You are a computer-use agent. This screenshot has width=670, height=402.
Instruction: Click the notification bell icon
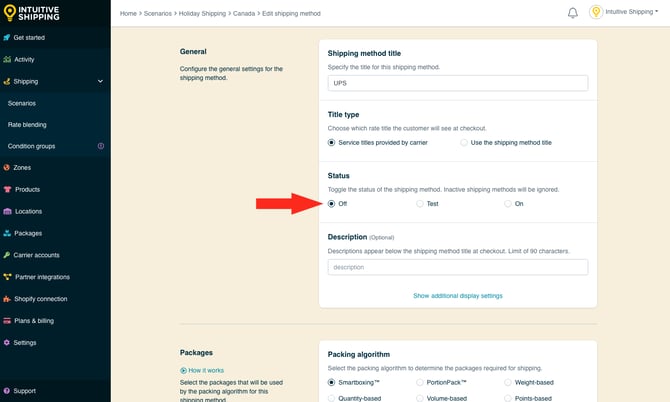click(x=573, y=13)
